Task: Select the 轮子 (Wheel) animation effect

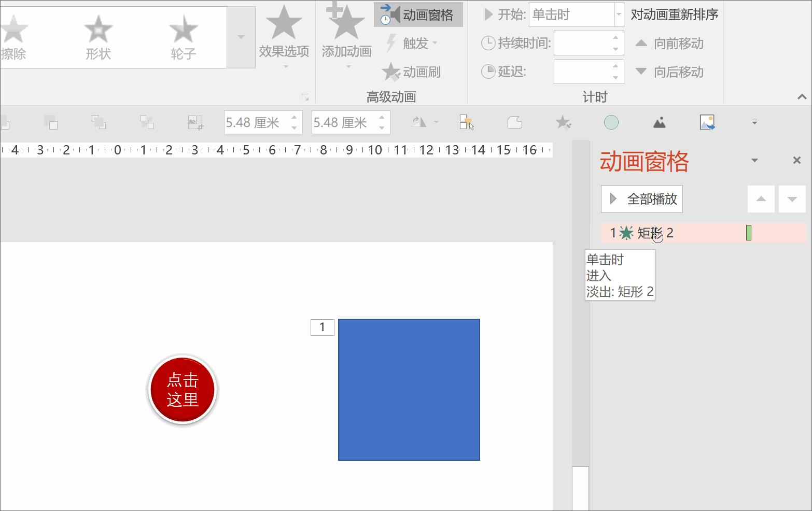Action: pos(183,36)
